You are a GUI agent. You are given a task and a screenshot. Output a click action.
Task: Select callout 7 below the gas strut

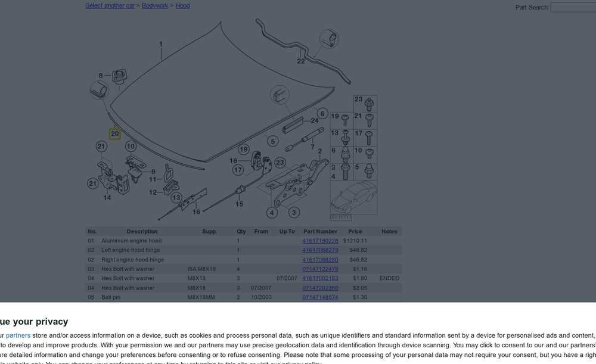pyautogui.click(x=312, y=147)
